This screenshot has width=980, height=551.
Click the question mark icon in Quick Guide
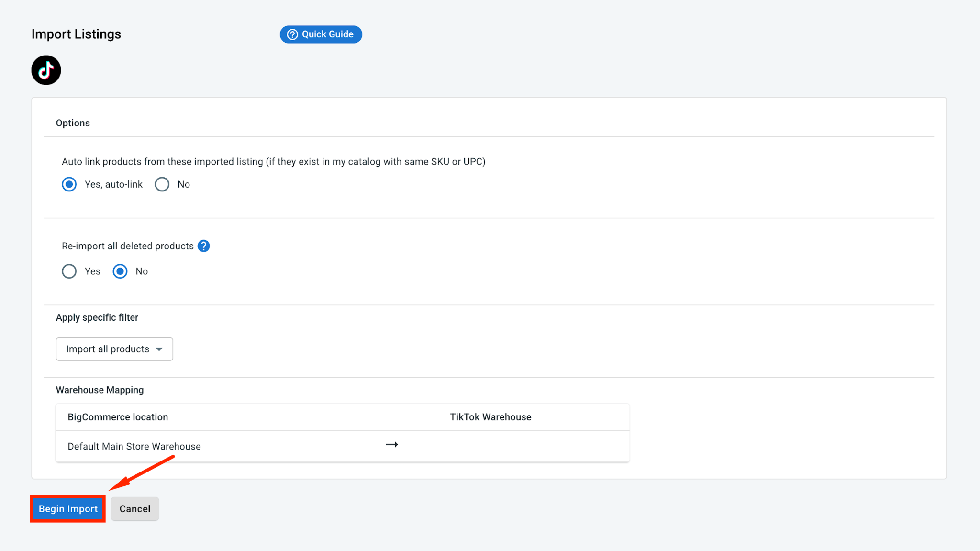click(x=292, y=34)
